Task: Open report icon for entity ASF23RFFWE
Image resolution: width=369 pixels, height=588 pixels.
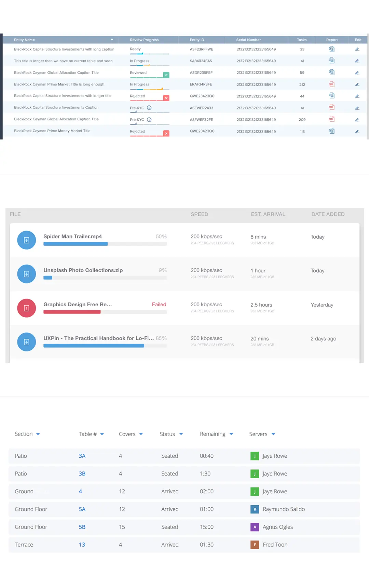Action: [332, 49]
